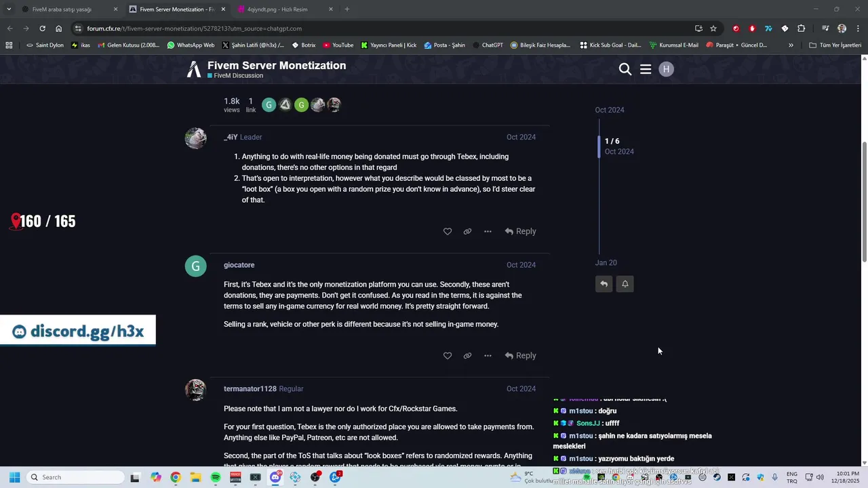Screen dimensions: 868x488
Task: Open the forum search icon
Action: pyautogui.click(x=625, y=69)
